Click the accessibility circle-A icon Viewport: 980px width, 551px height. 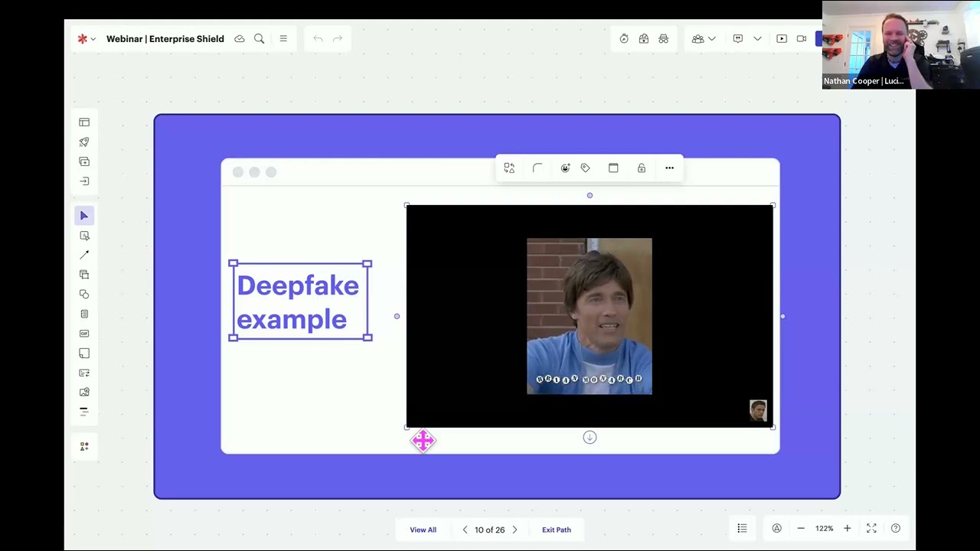(x=776, y=529)
